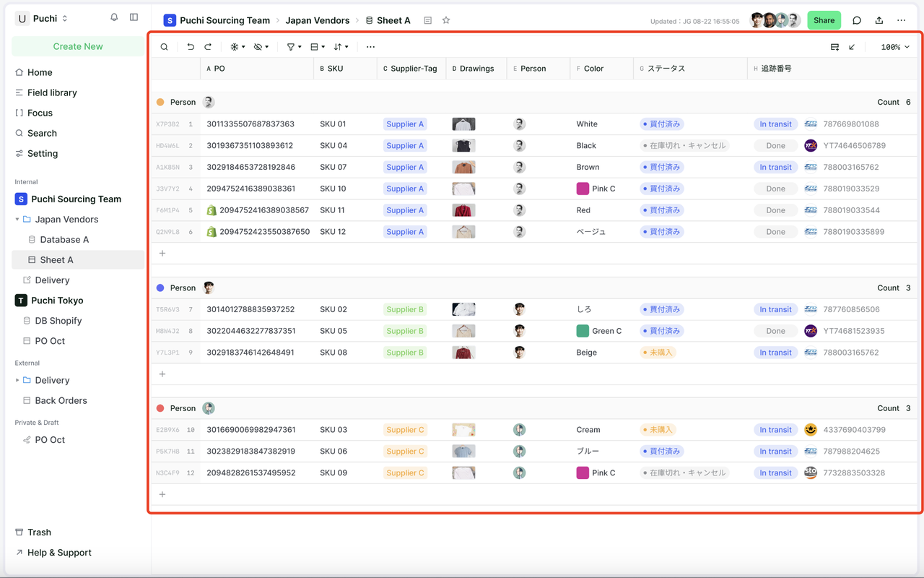Click the Pink C swatch in SKU 09 row
The width and height of the screenshot is (924, 578).
coord(583,473)
